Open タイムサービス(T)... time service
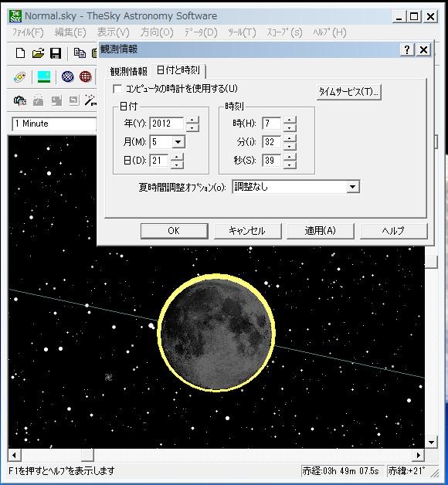 pos(348,92)
